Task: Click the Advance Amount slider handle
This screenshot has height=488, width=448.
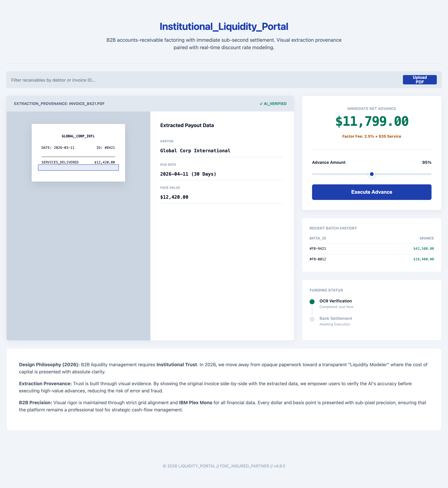Action: point(372,174)
